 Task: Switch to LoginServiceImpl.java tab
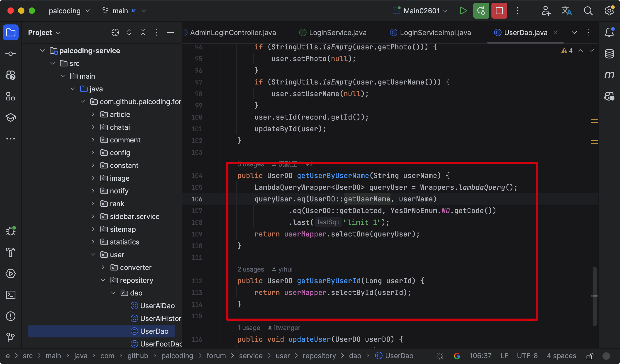tap(435, 33)
